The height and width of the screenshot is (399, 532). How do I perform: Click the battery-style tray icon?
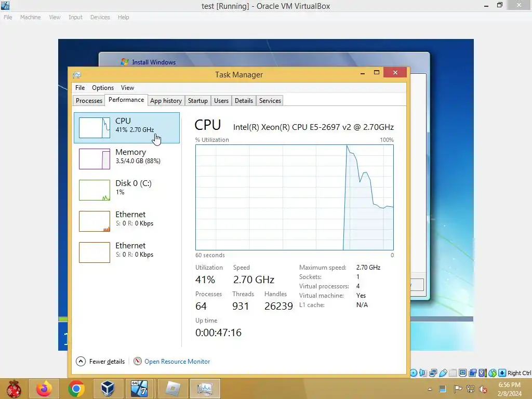click(443, 389)
